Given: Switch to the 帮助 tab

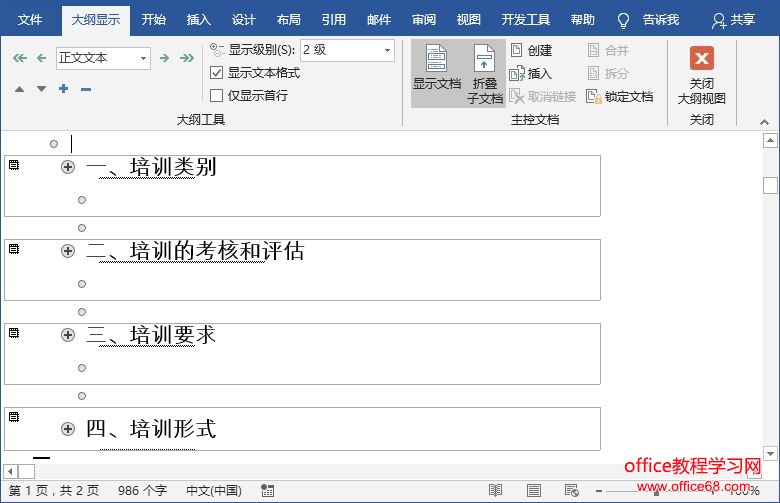Looking at the screenshot, I should point(583,20).
